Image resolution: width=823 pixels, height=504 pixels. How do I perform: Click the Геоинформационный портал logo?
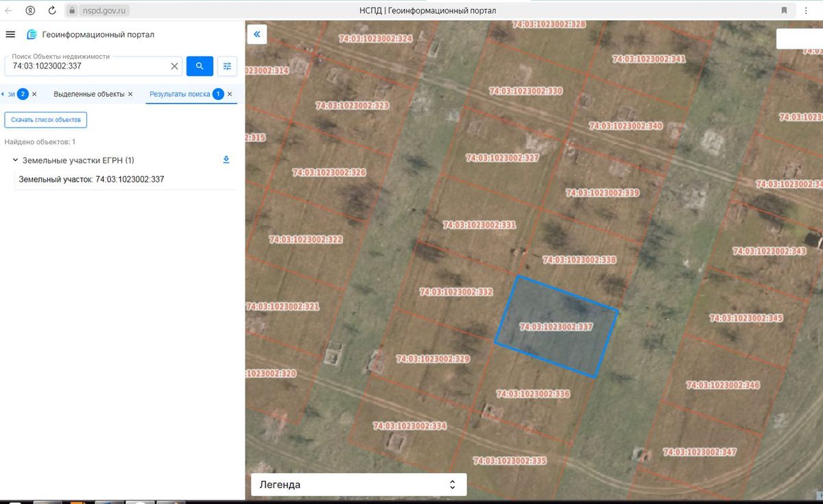coord(32,34)
